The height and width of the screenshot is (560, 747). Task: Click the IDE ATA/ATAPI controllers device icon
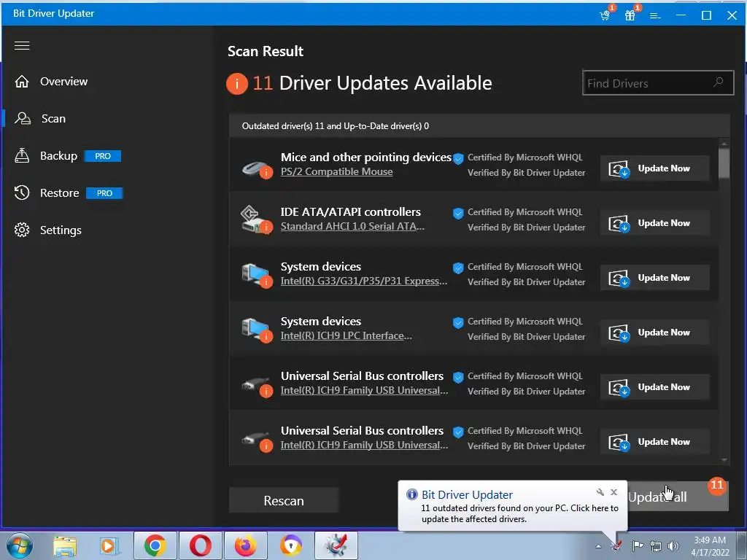click(x=257, y=220)
